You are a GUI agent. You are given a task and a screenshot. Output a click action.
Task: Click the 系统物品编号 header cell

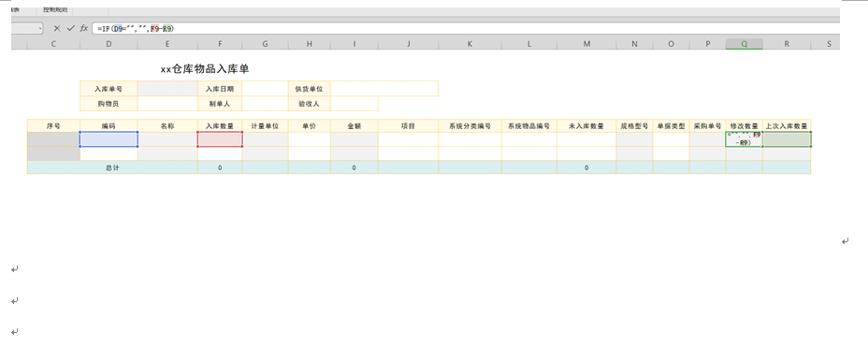tap(529, 125)
